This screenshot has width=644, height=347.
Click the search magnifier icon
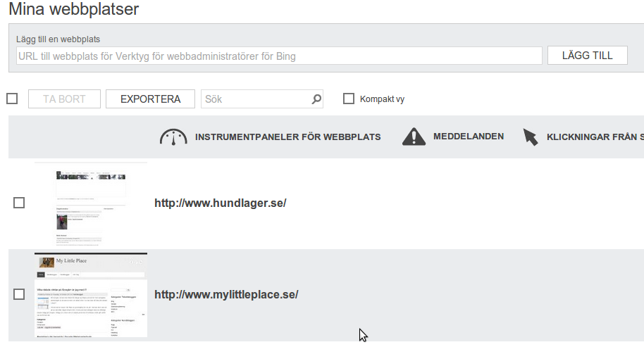pyautogui.click(x=316, y=99)
